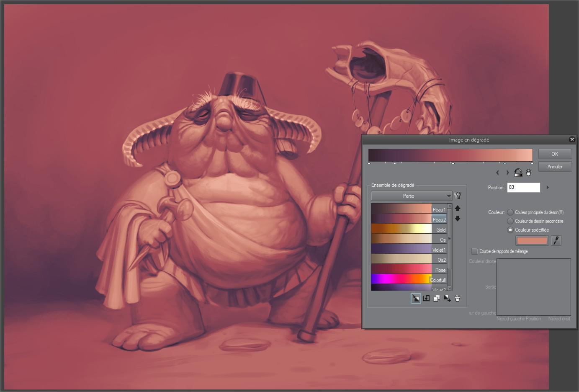Delete the selected gradient from list

pyautogui.click(x=458, y=298)
